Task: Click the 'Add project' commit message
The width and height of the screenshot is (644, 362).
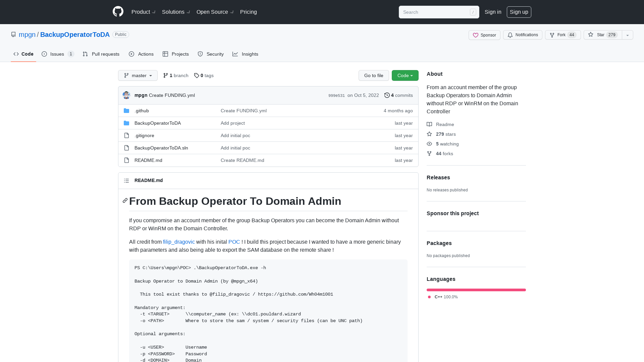Action: [x=233, y=123]
